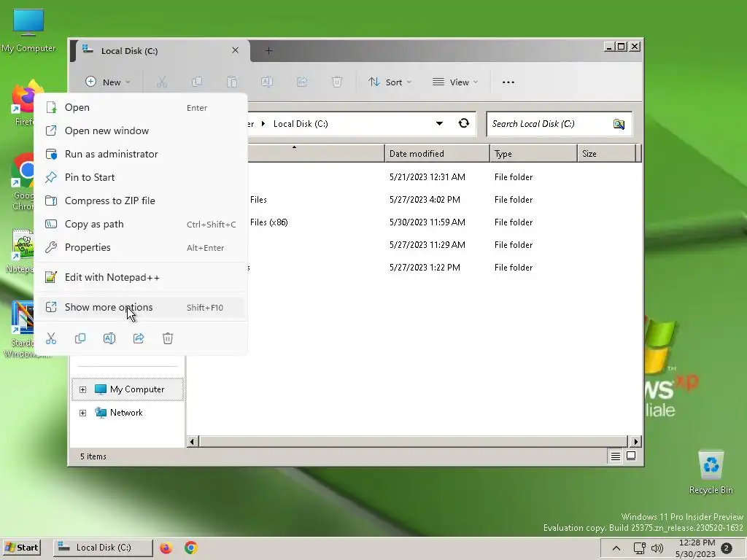The width and height of the screenshot is (747, 560).
Task: Choose Open in the context menu
Action: pos(142,108)
